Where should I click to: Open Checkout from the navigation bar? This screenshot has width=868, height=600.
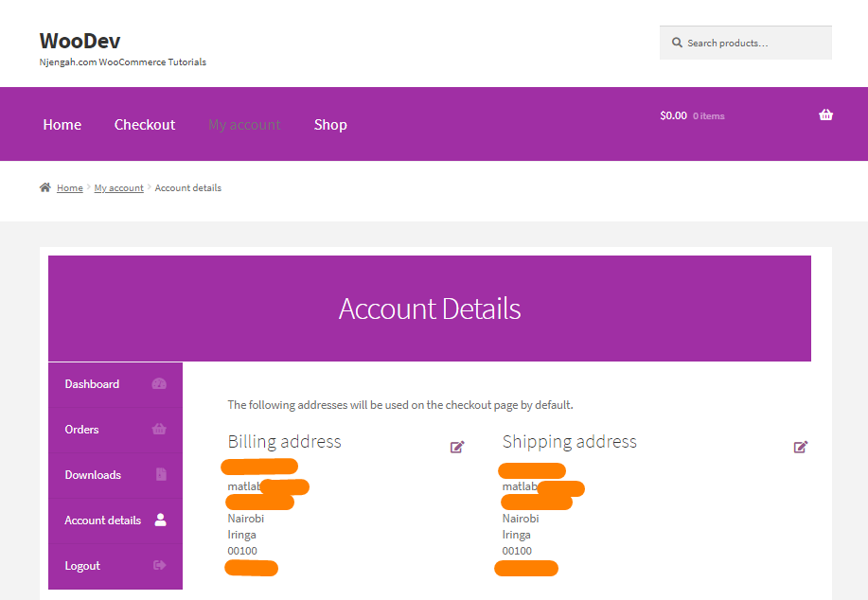(145, 125)
